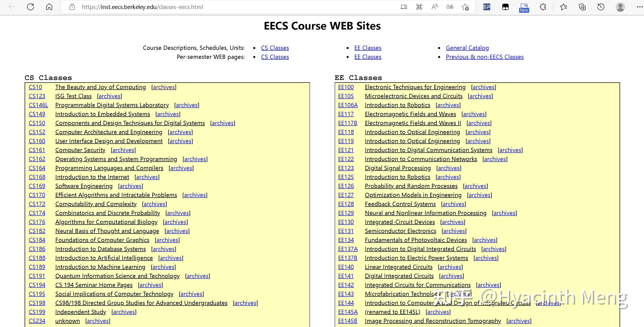Click the translate page icon
Image resolution: width=644 pixels, height=327 pixels.
tap(450, 7)
